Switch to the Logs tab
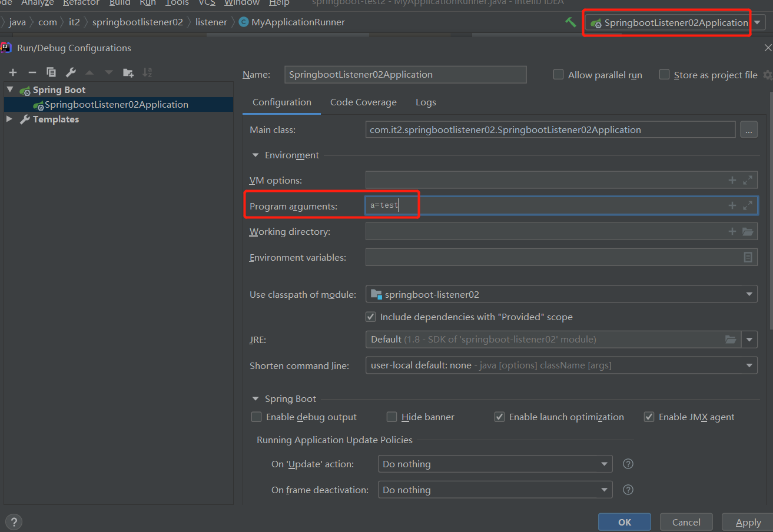773x532 pixels. point(426,102)
